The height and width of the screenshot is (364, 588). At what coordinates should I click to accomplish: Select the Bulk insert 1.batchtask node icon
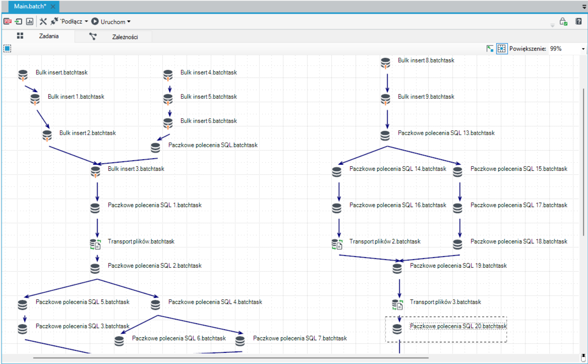click(x=35, y=99)
